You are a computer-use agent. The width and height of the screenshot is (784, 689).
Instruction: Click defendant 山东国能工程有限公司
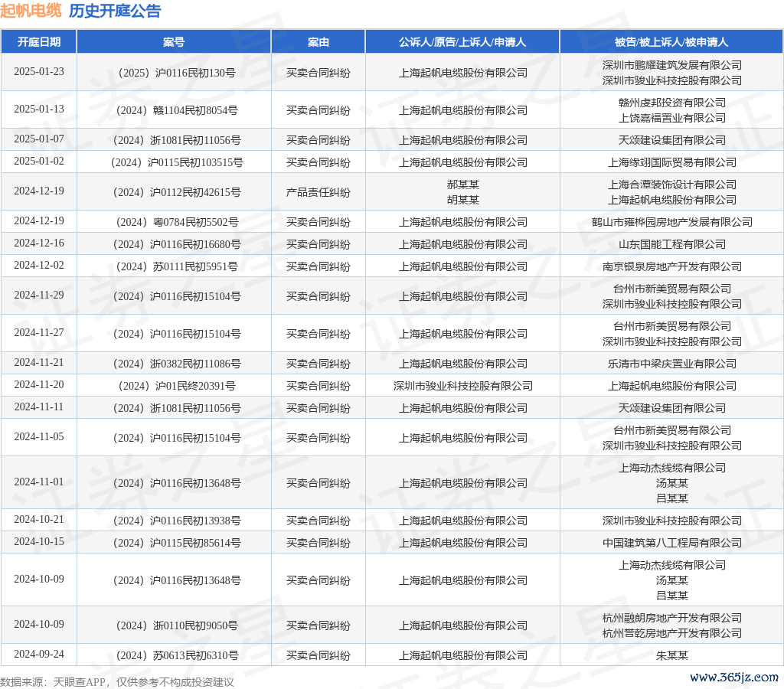(x=672, y=244)
